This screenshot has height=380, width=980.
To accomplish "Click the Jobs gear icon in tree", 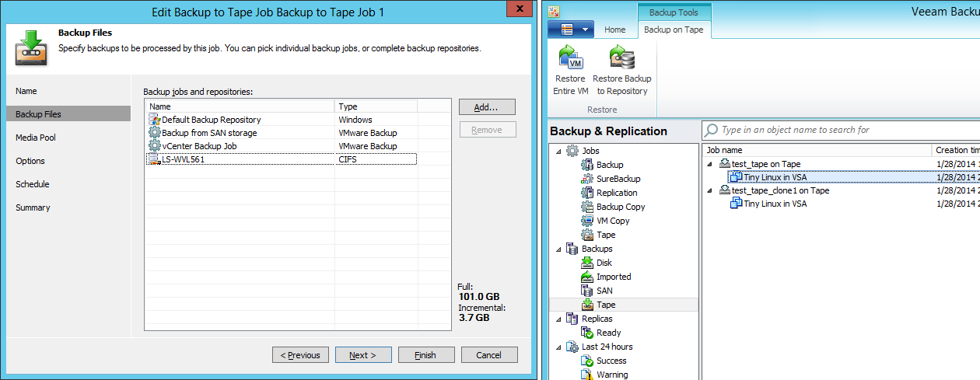I will pos(572,151).
